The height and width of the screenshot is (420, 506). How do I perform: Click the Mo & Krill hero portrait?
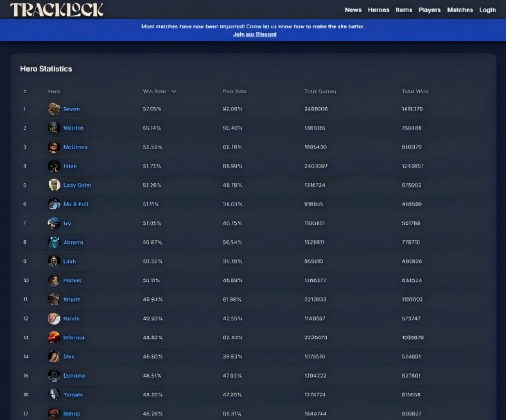(54, 204)
